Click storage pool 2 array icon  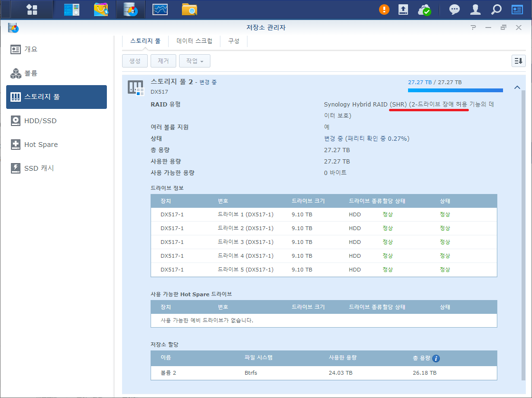pos(136,87)
